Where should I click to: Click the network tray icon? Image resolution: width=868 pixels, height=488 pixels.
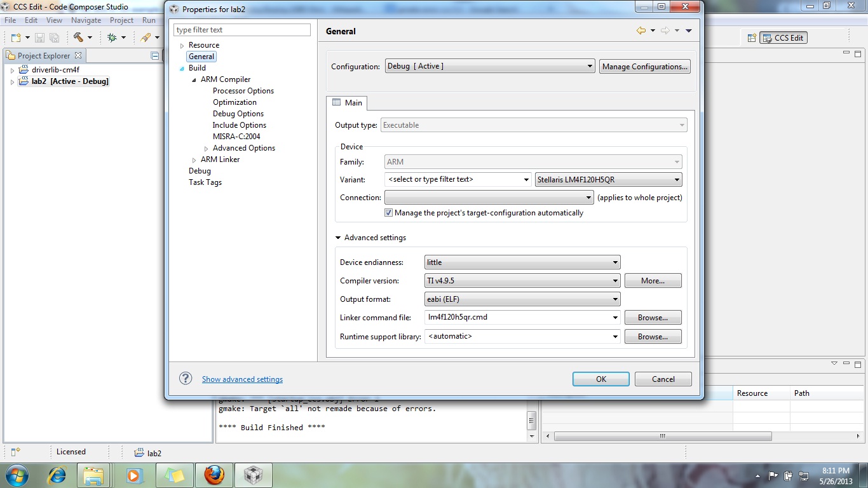[804, 475]
